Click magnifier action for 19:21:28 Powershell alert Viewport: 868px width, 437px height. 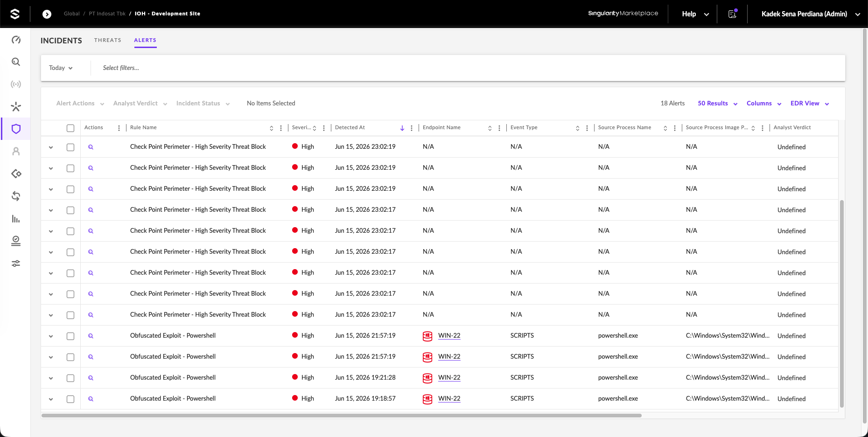[x=91, y=378]
